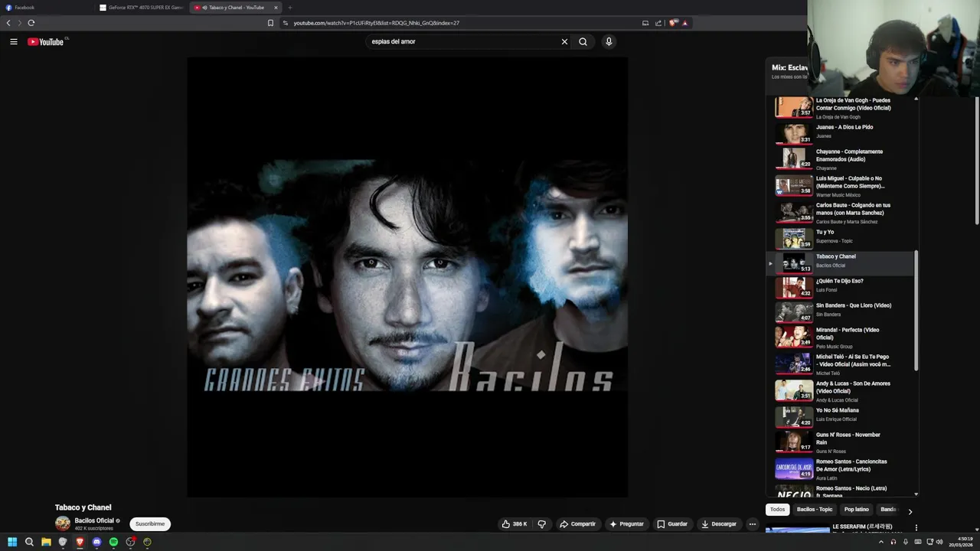Show hidden system tray icons chevron
Image resolution: width=980 pixels, height=551 pixels.
(x=880, y=542)
